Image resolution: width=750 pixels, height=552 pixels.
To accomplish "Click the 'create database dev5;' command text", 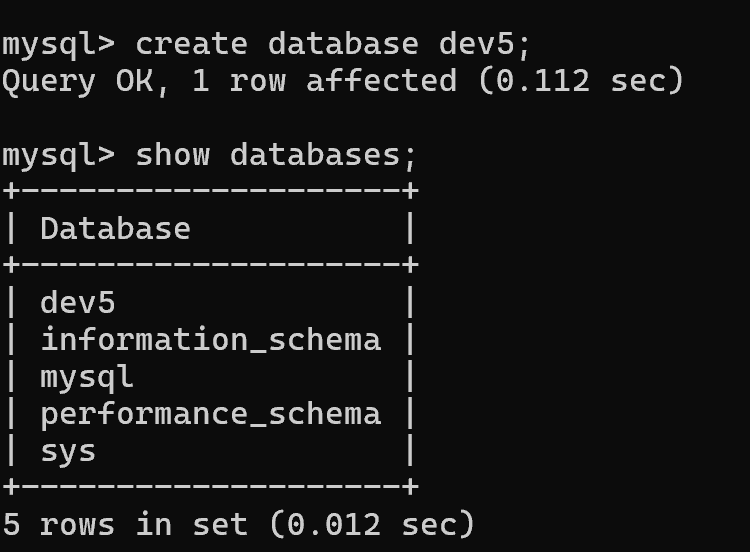I will [332, 44].
